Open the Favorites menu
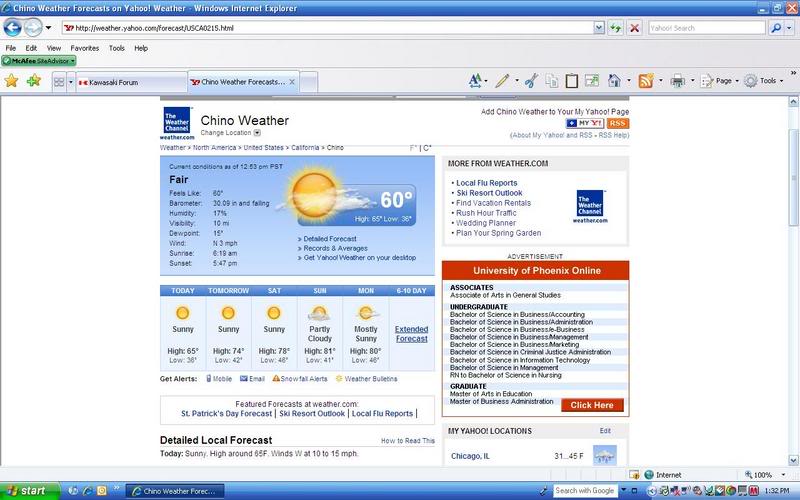 click(85, 48)
